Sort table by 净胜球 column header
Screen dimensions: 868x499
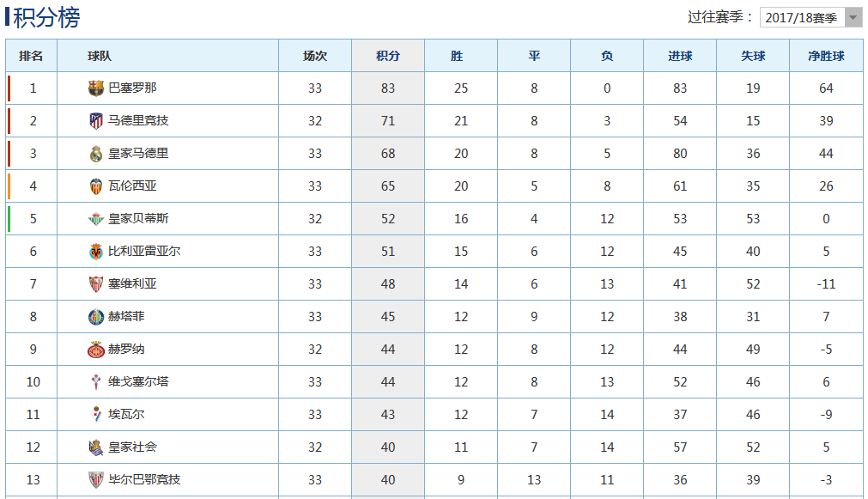click(826, 56)
